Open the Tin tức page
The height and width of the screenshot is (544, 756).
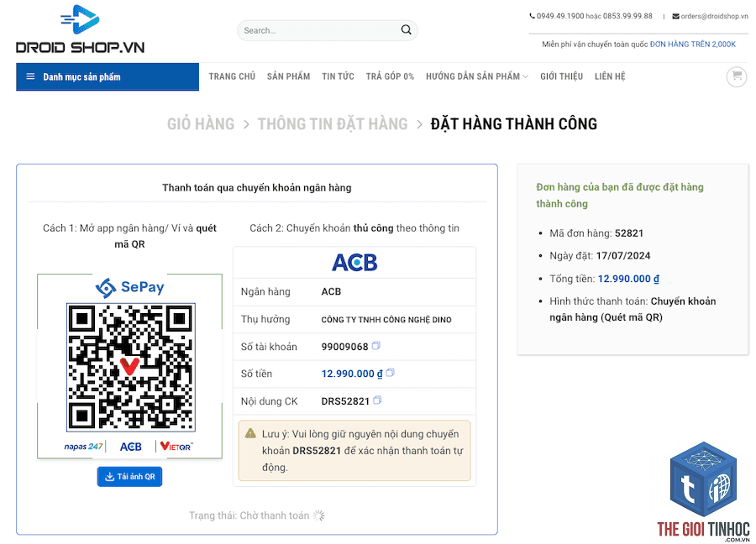(x=338, y=76)
